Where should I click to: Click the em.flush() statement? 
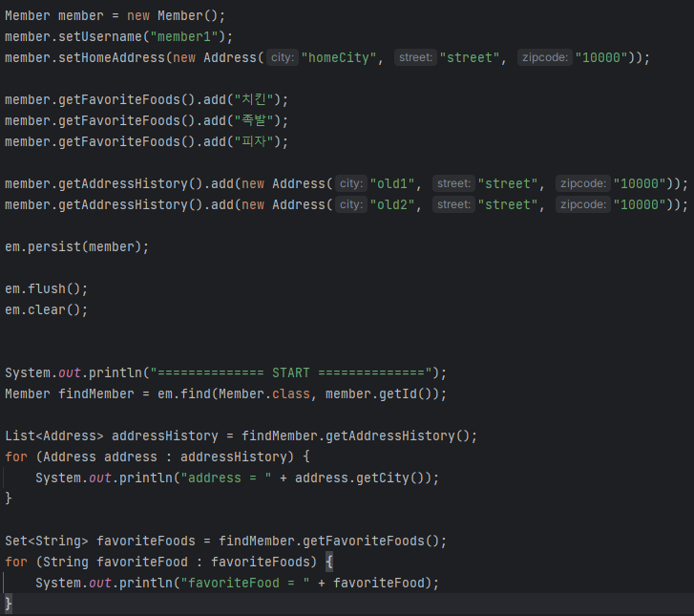46,288
